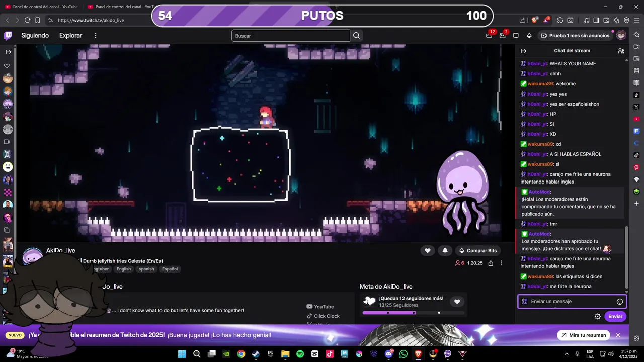Click the Español tag
This screenshot has width=644, height=362.
(170, 269)
